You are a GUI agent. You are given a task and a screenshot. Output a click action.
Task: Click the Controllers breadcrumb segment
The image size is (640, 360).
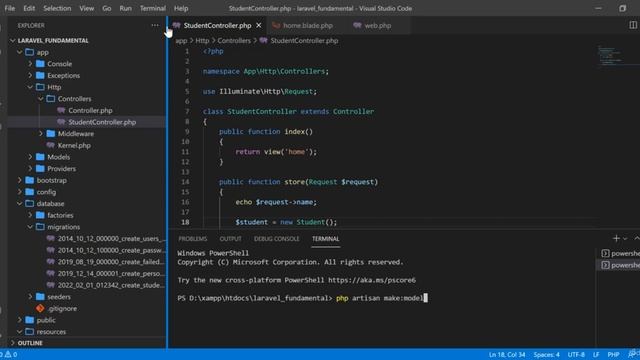tap(234, 40)
